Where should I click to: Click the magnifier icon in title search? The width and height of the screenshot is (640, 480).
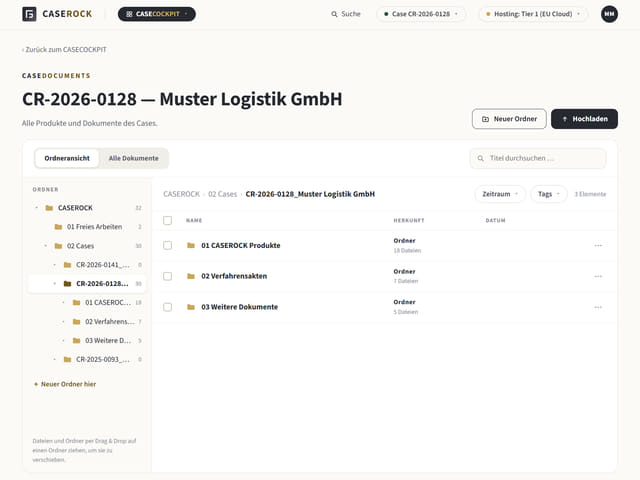point(481,158)
